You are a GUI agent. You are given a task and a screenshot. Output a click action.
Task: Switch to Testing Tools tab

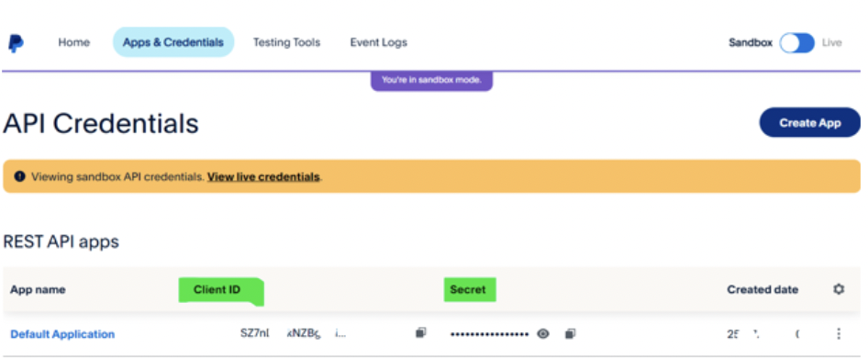coord(287,42)
